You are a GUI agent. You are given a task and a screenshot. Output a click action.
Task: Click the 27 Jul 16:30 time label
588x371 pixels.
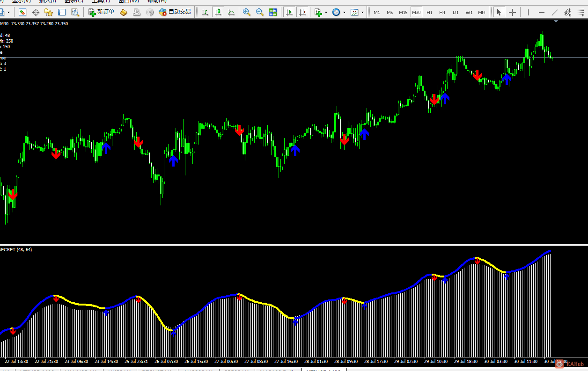click(286, 362)
